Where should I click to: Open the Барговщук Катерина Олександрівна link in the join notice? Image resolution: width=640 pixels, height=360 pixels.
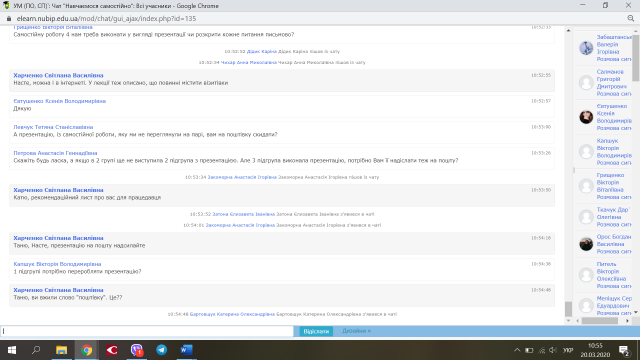(x=232, y=314)
